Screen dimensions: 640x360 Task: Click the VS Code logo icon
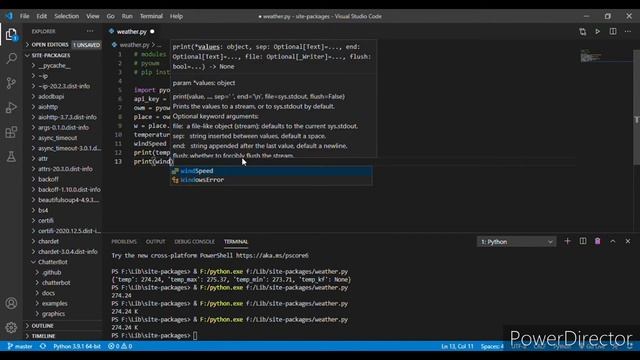9,16
